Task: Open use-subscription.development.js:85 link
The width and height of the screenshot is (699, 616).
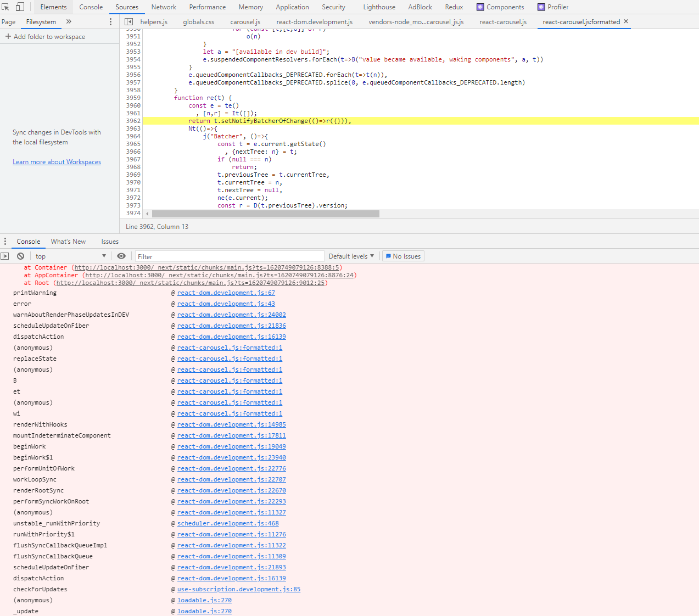Action: [239, 589]
